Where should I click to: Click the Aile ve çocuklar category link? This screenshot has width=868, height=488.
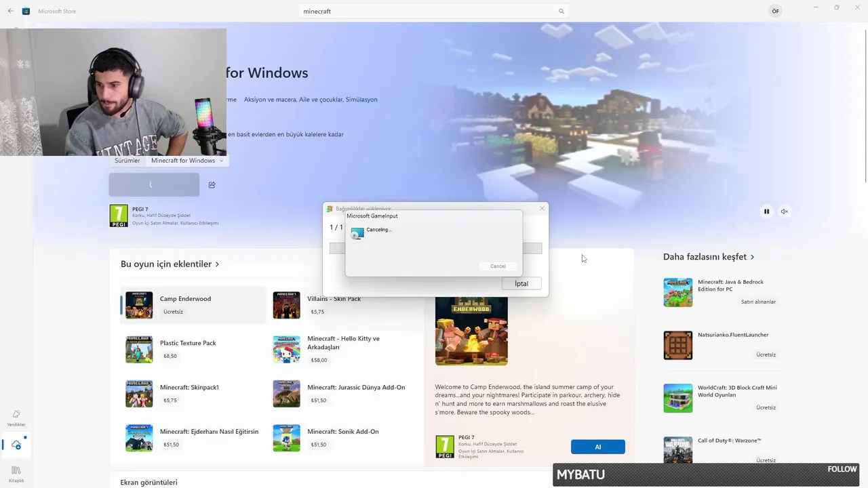(321, 100)
